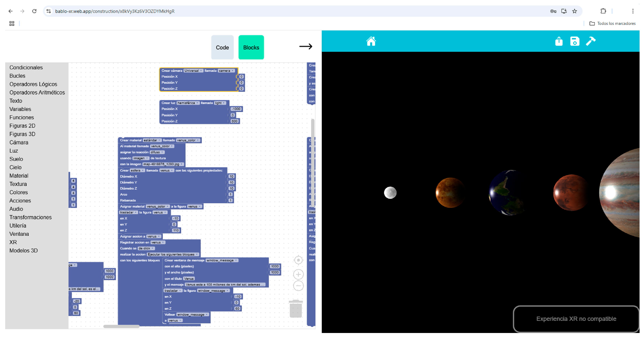Open the estándar material type dropdown
Image resolution: width=644 pixels, height=338 pixels.
coord(152,140)
